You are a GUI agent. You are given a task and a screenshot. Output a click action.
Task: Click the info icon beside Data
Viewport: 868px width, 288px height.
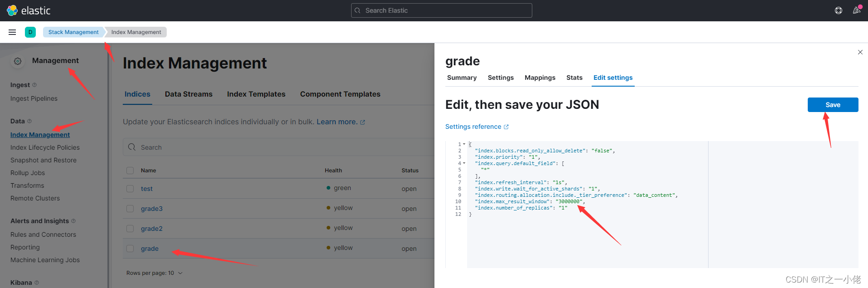pos(29,121)
